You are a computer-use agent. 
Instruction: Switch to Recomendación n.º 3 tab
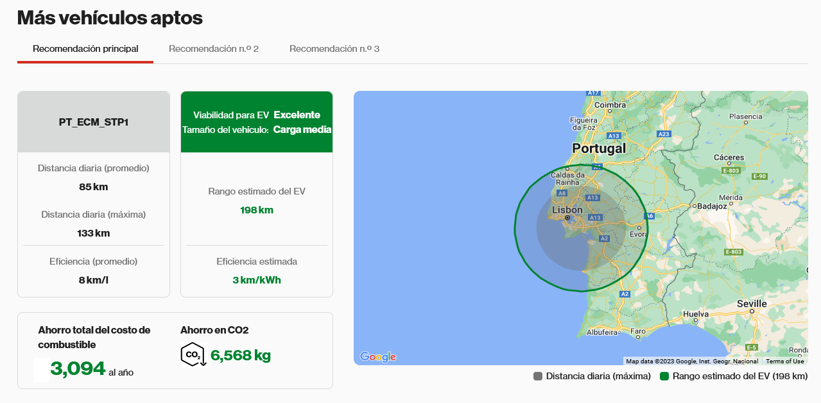tap(335, 49)
